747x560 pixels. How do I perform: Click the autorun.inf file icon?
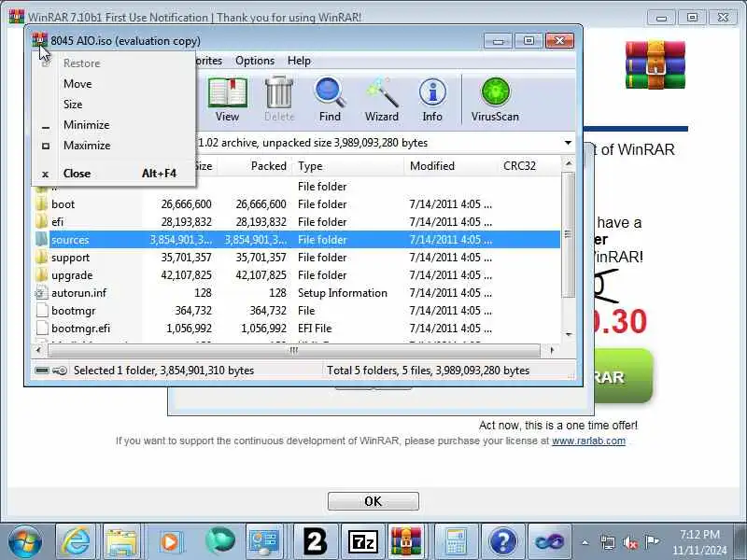point(42,293)
